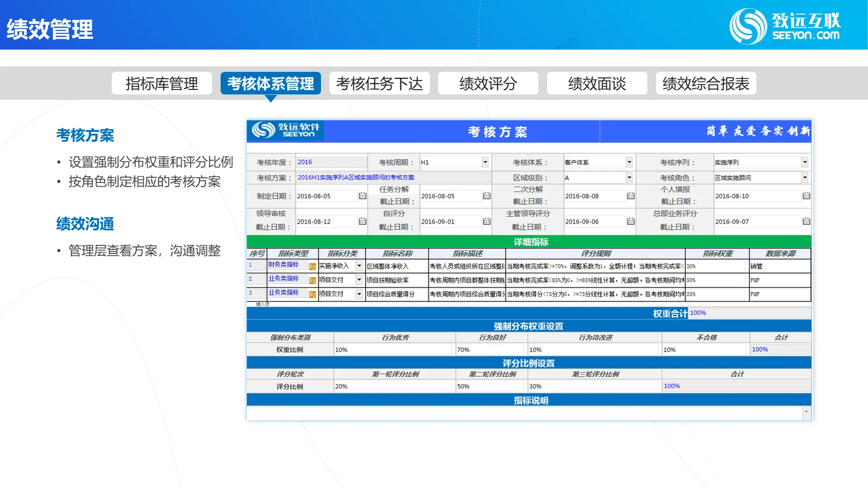This screenshot has width=868, height=488.
Task: Click 区域整体净收入 指标名称 cell
Action: [397, 267]
